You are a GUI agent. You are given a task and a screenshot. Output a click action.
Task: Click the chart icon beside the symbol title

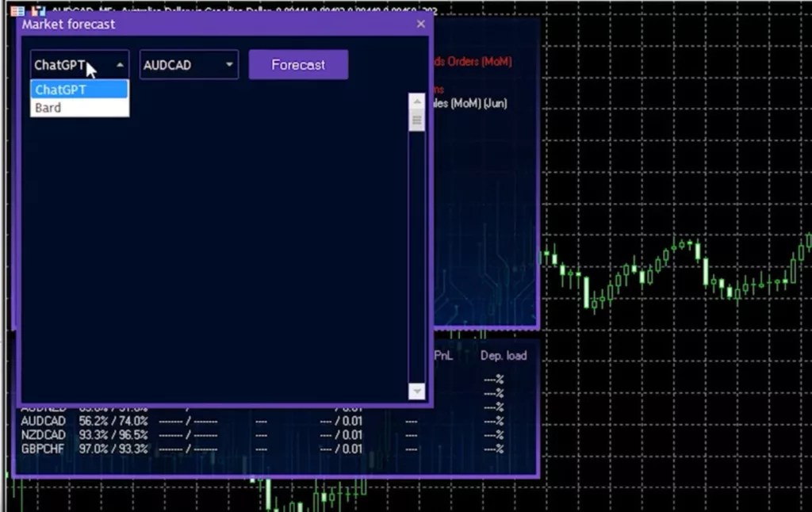pos(38,10)
